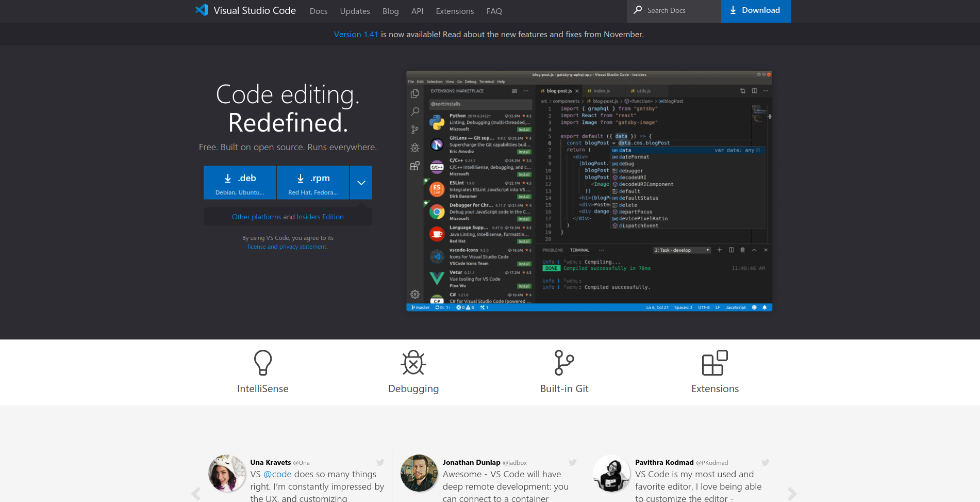Open Una Kravets' name link
This screenshot has height=502, width=980.
coord(271,462)
